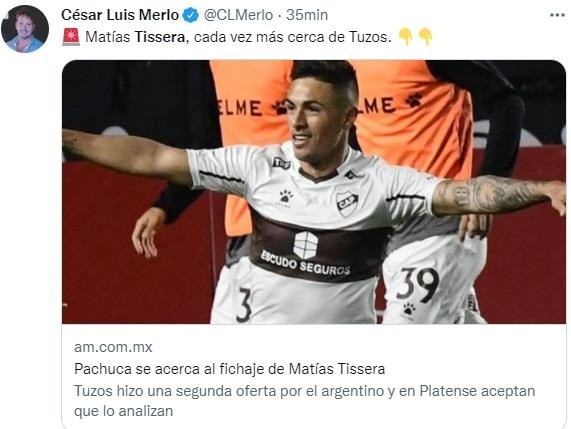Click the CAP club crest on the shirt
The image size is (571, 429).
coord(347,203)
